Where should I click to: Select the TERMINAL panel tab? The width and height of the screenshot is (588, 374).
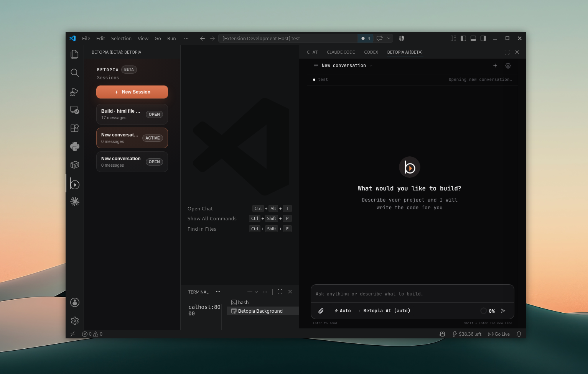[x=198, y=292]
